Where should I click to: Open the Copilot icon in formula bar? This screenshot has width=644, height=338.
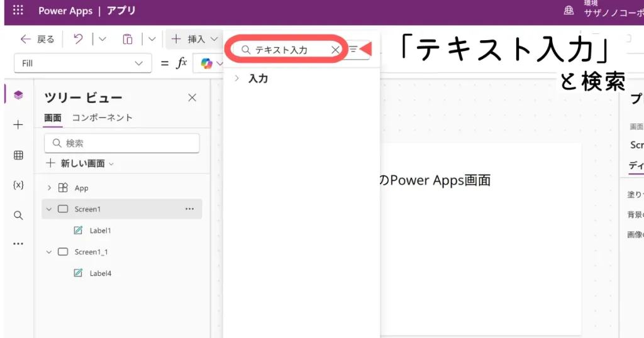[207, 63]
